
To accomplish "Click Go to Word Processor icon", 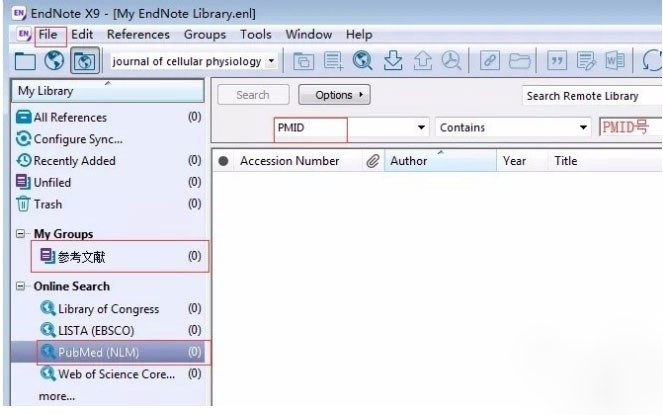I will [615, 60].
